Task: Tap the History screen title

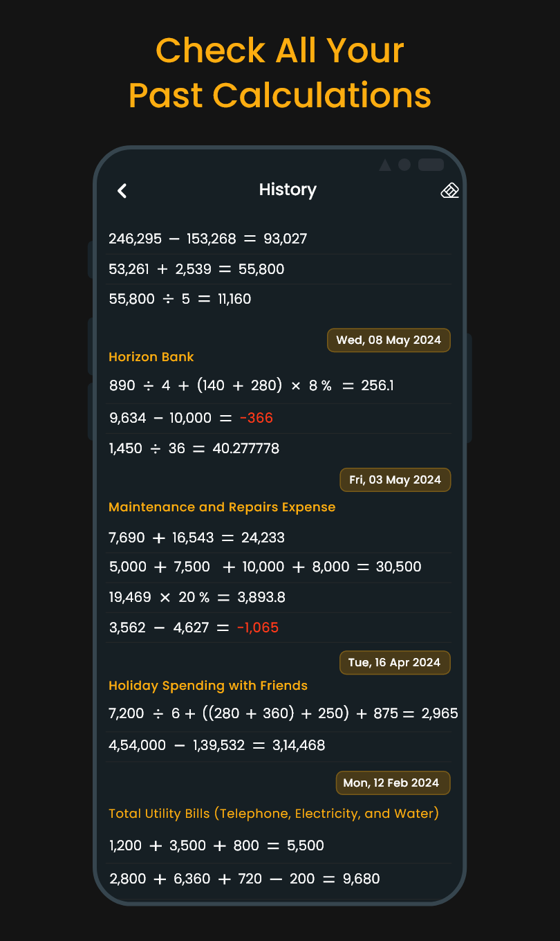Action: tap(288, 190)
